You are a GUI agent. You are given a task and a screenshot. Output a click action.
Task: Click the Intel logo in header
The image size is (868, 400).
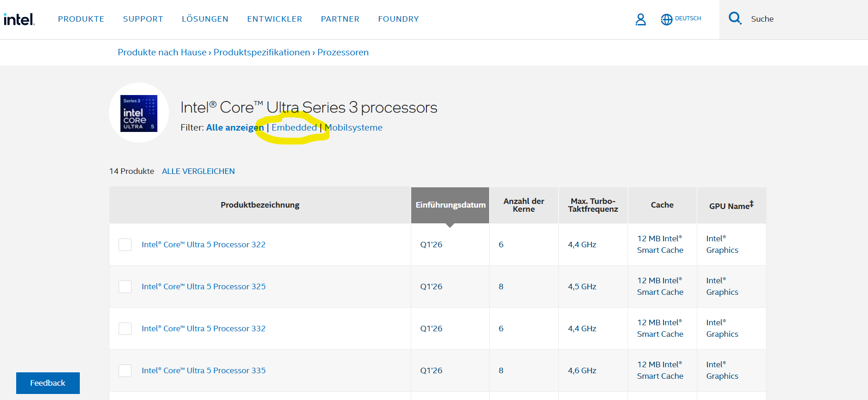(x=19, y=19)
